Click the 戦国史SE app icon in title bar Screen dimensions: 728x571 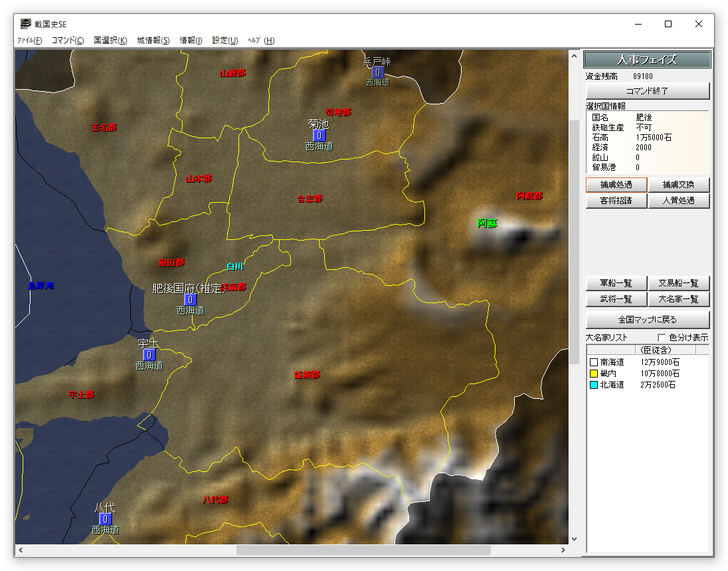click(x=26, y=24)
